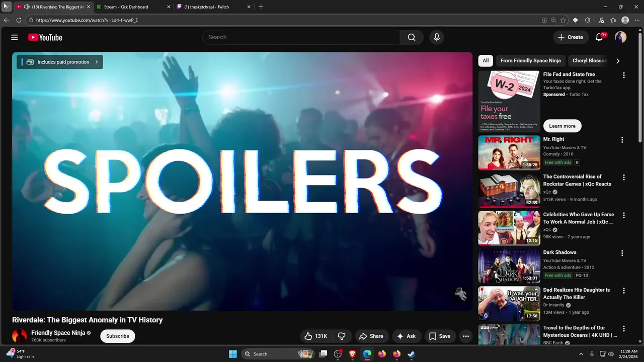
Task: Open browser zoom magnifier icon
Action: coord(553,20)
